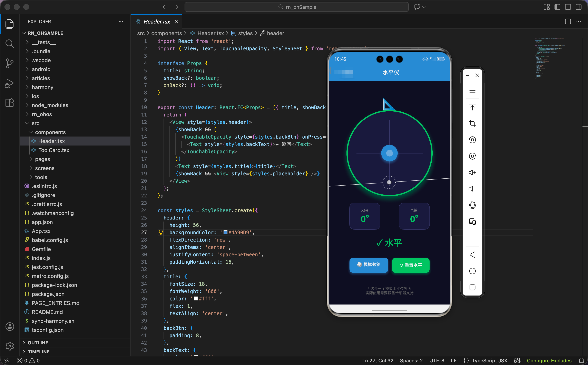Select the Header.tsx editor tab
The width and height of the screenshot is (588, 365).
coord(157,21)
